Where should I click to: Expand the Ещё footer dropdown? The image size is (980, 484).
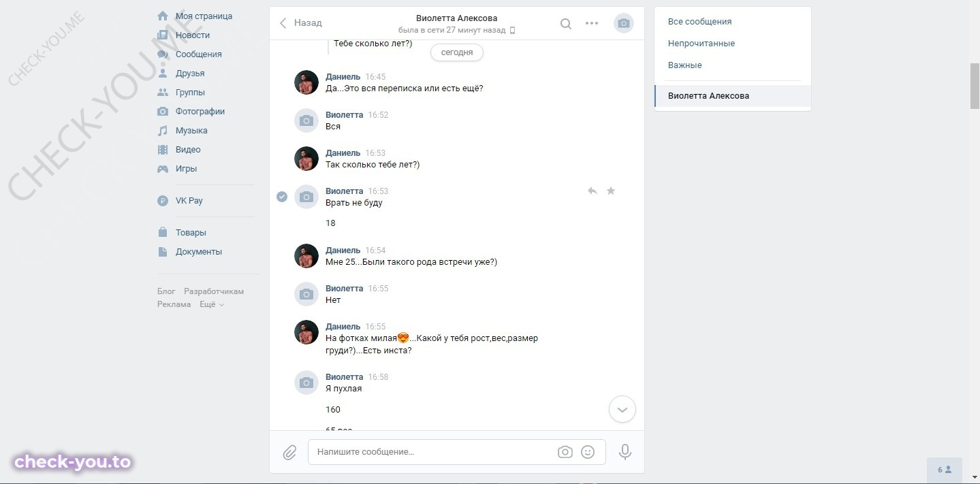[x=212, y=304]
